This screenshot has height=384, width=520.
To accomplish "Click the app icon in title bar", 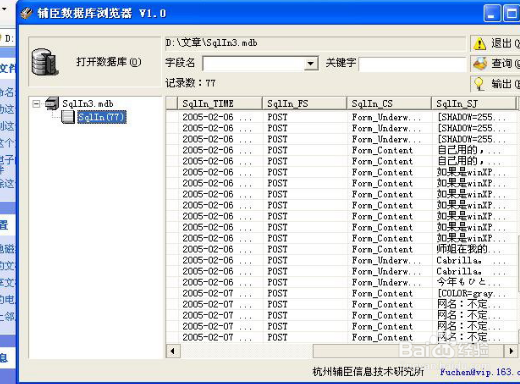I will click(27, 13).
